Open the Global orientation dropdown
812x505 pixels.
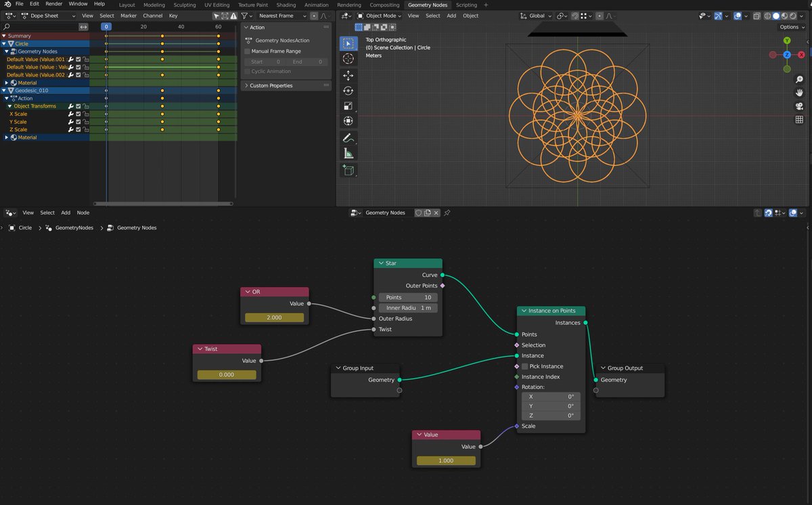536,16
